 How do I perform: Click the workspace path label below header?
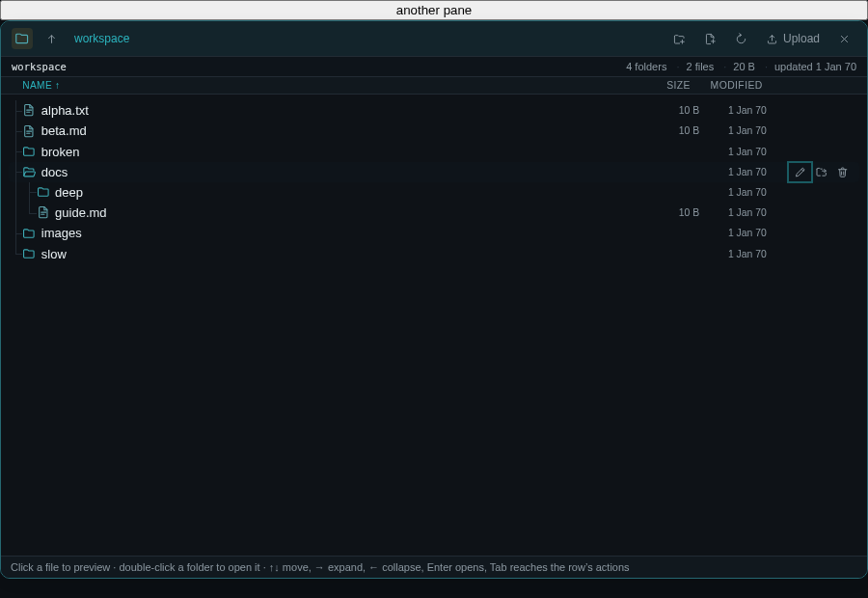point(39,67)
